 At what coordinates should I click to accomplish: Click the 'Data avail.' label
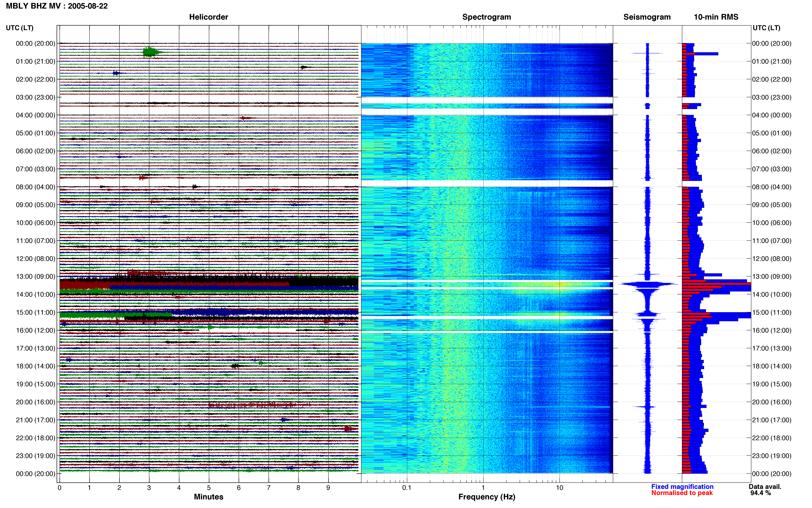765,486
